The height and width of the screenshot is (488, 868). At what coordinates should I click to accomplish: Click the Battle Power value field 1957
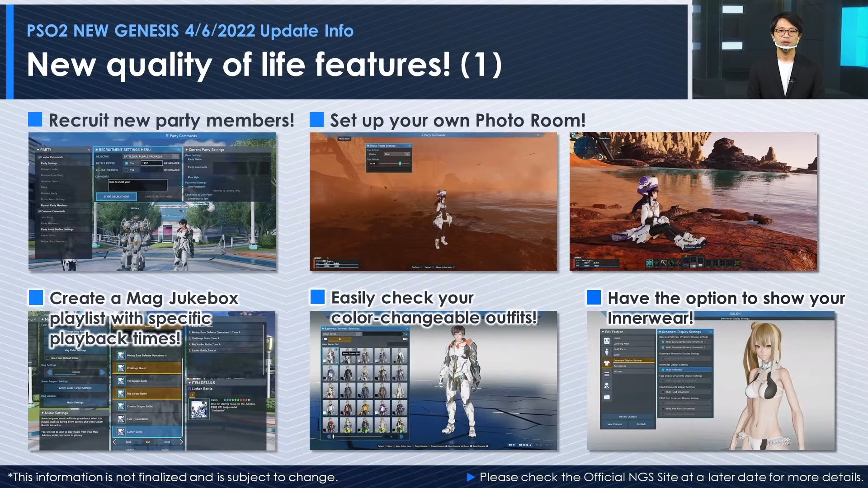(152, 163)
